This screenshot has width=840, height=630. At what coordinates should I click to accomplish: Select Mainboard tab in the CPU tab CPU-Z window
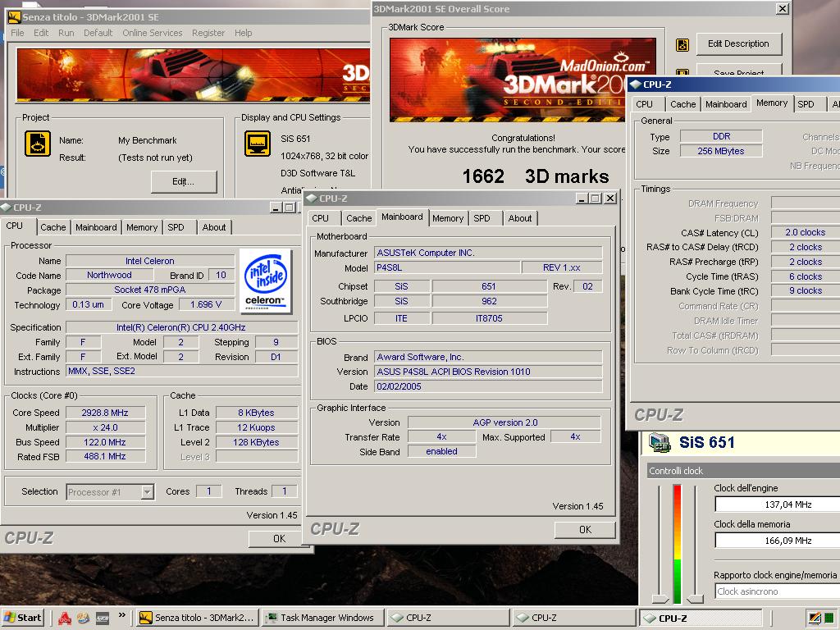coord(96,227)
